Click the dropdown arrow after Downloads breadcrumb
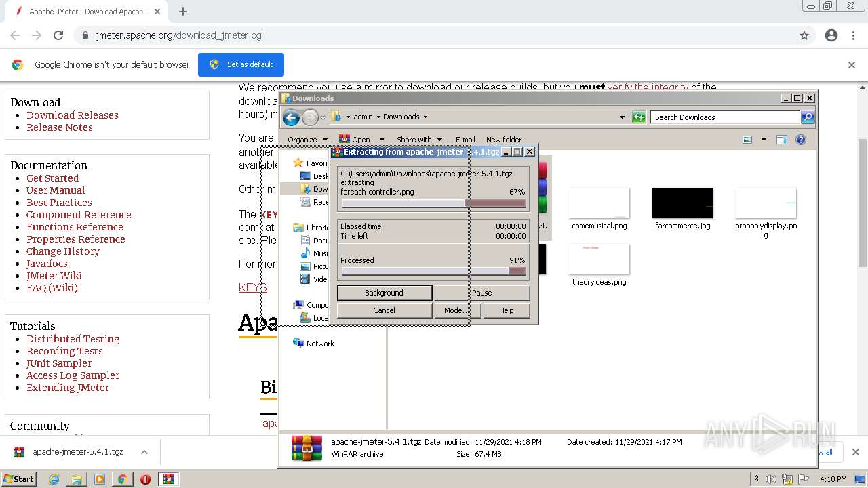Viewport: 868px width, 488px height. [x=425, y=117]
